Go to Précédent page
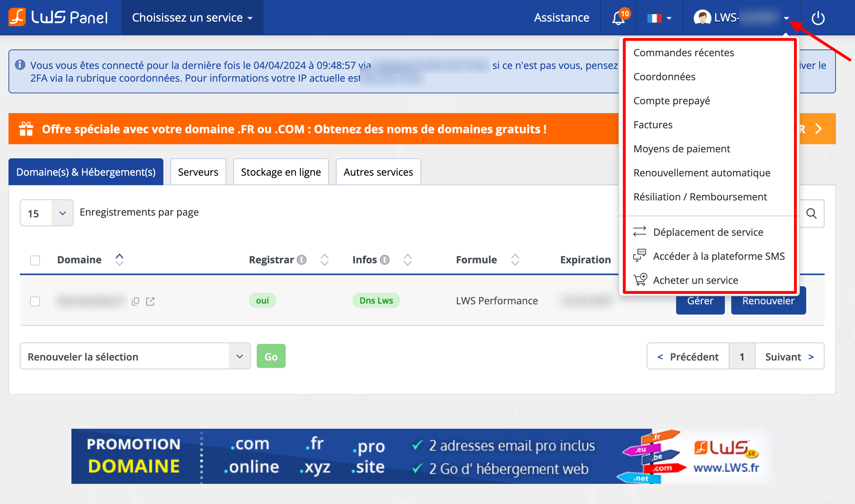Image resolution: width=855 pixels, height=504 pixels. (688, 356)
